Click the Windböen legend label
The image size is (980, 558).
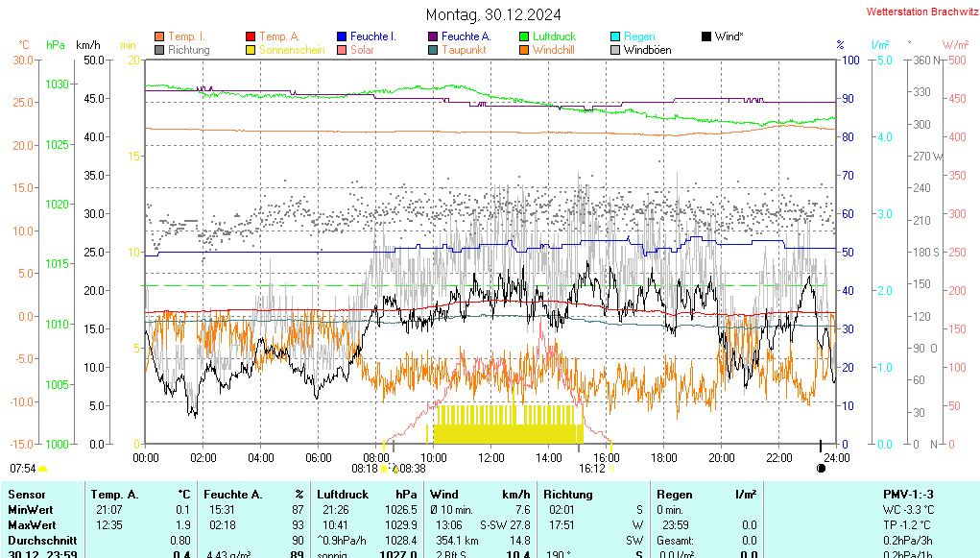tap(647, 50)
